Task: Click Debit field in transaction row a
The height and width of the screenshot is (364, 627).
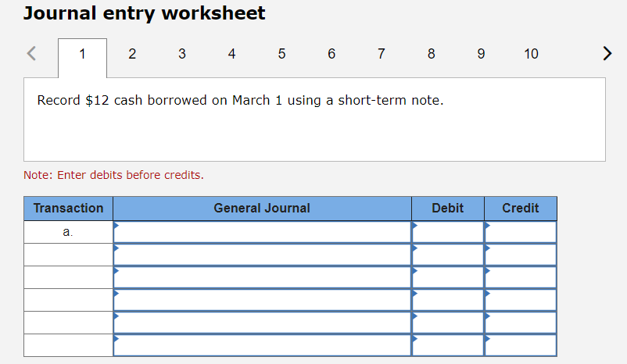Action: [448, 232]
